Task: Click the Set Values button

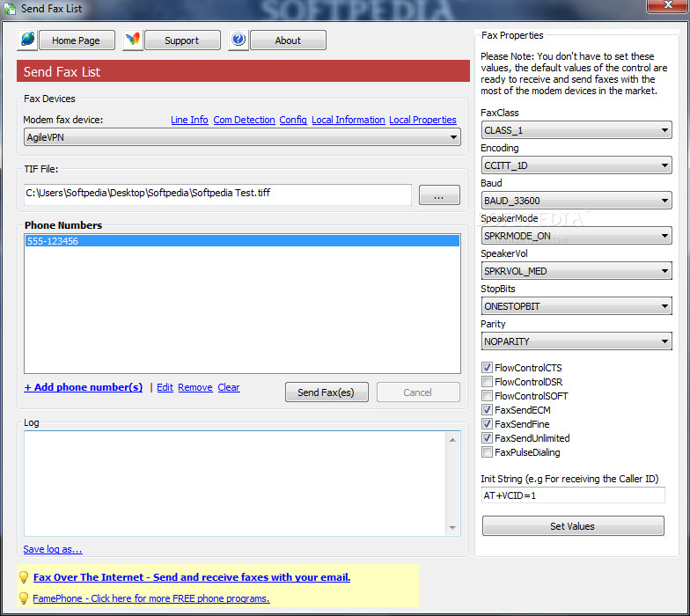Action: click(572, 526)
